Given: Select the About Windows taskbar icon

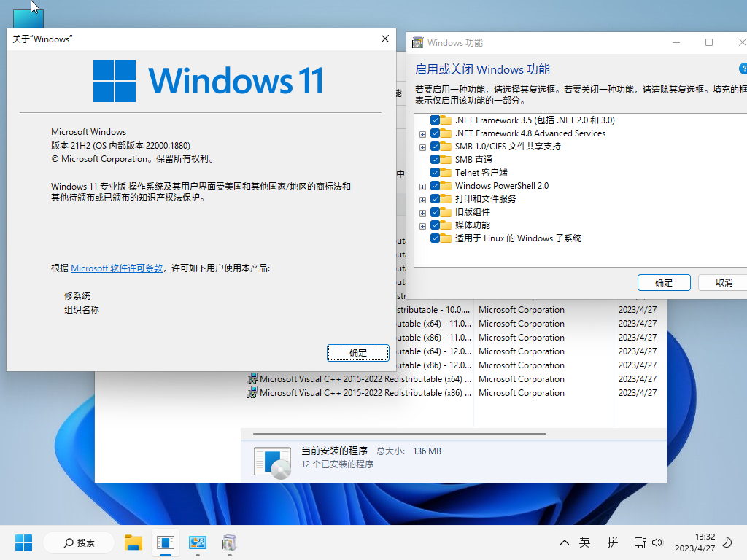Looking at the screenshot, I should coord(166,542).
